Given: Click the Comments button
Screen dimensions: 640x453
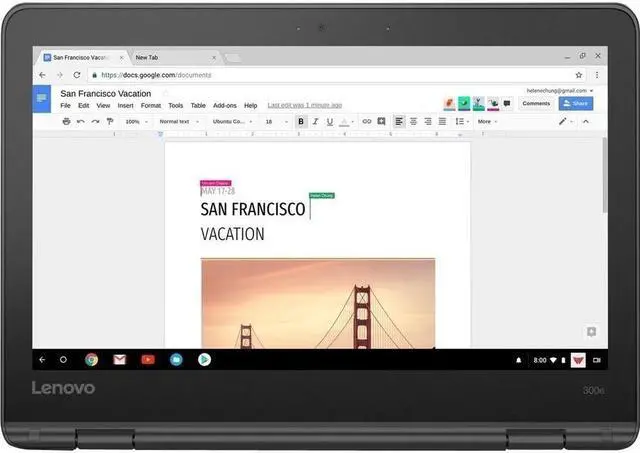Looking at the screenshot, I should pyautogui.click(x=536, y=103).
